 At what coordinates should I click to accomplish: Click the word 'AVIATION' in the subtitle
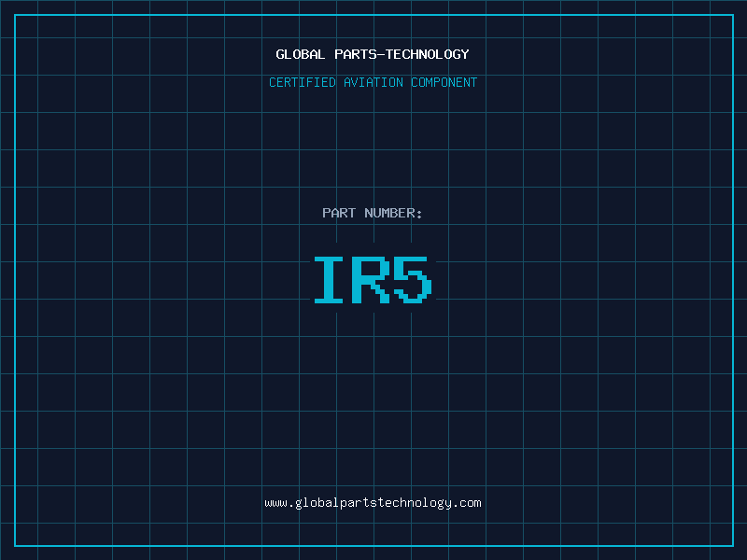[x=373, y=82]
